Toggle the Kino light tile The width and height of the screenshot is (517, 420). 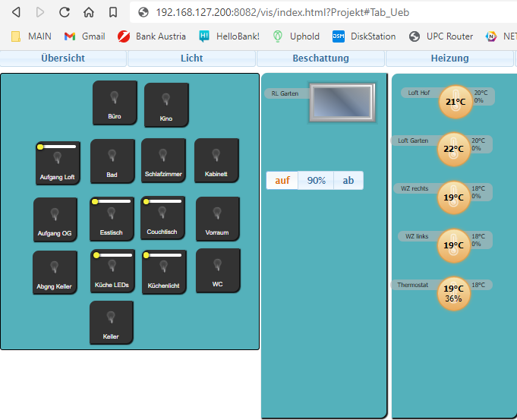pos(166,105)
